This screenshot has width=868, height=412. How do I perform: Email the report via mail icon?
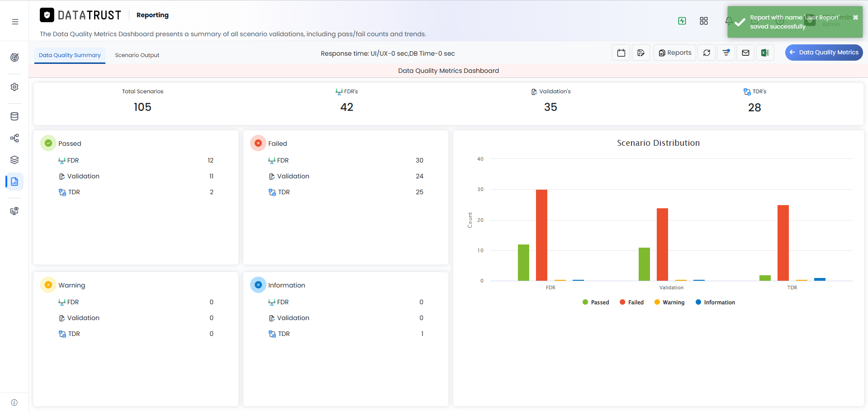point(745,53)
